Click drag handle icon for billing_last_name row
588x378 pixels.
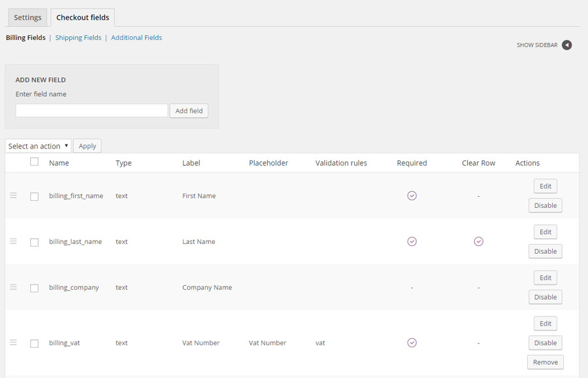coord(13,241)
